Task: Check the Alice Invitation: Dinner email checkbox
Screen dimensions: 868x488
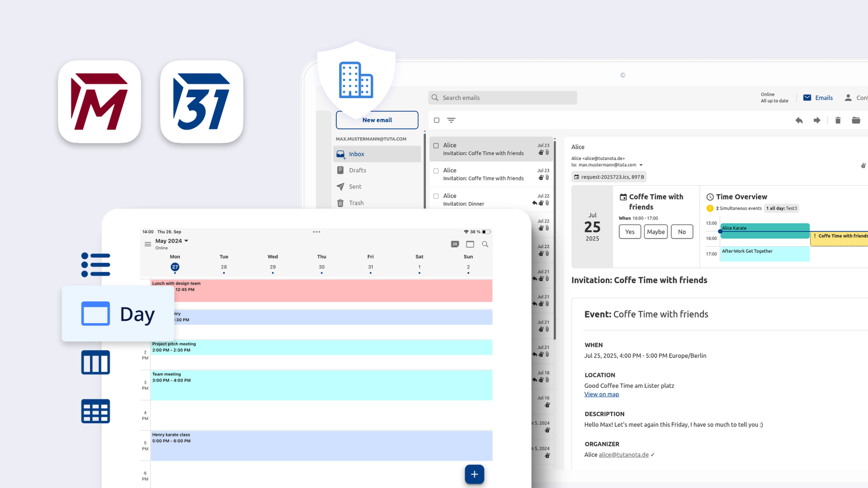Action: pyautogui.click(x=436, y=196)
